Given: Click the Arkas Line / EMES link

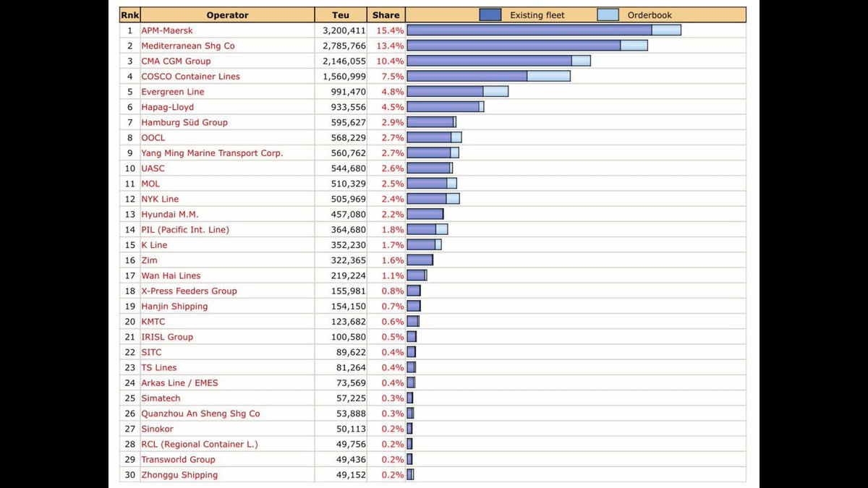Looking at the screenshot, I should [179, 382].
